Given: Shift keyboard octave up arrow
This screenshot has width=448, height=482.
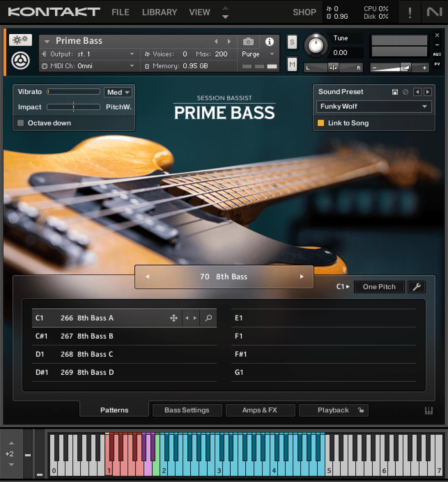Looking at the screenshot, I should [x=11, y=443].
